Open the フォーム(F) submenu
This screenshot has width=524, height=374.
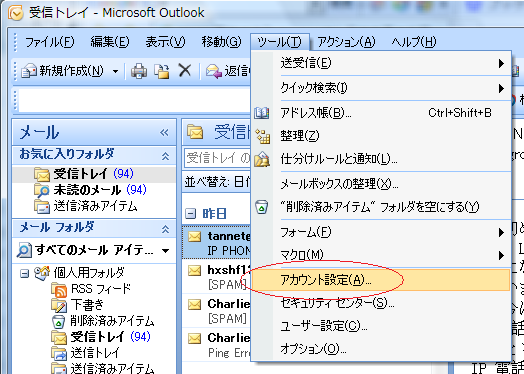tap(381, 232)
